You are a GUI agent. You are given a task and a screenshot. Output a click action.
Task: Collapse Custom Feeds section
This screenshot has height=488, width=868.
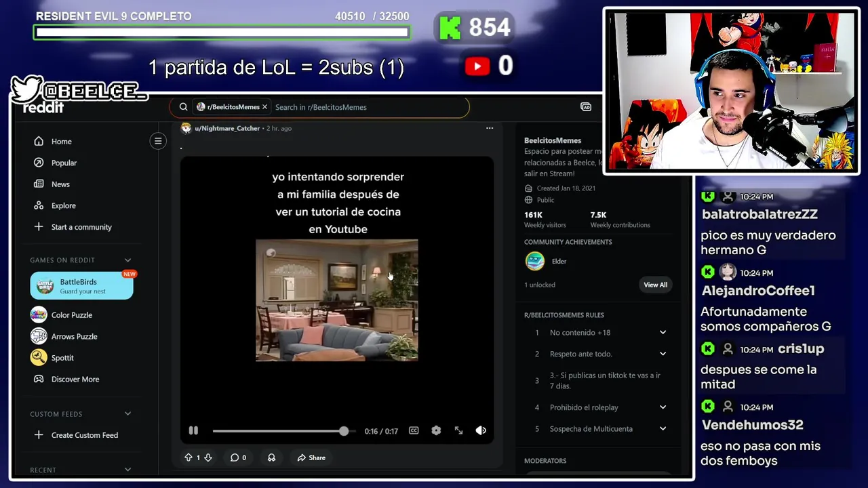[127, 414]
